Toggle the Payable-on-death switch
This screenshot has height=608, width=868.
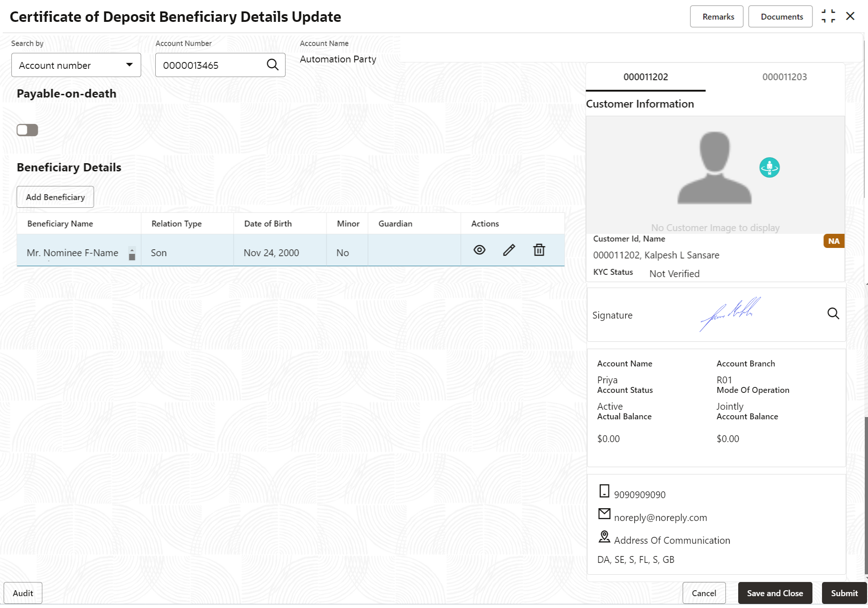pos(27,130)
